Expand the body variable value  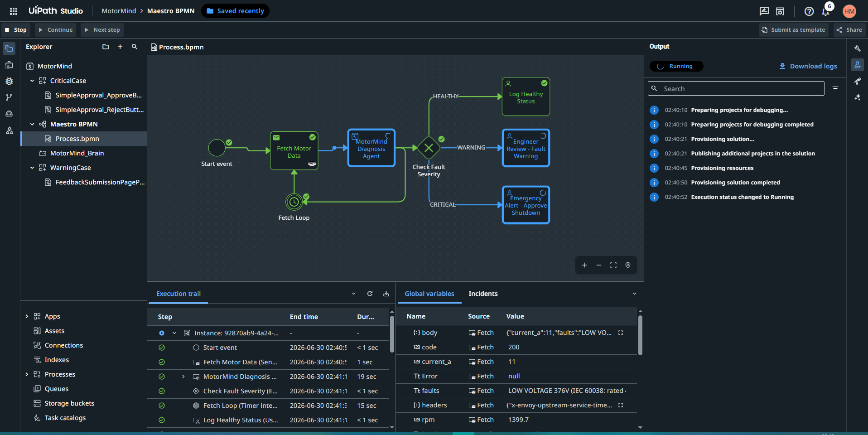(x=621, y=333)
